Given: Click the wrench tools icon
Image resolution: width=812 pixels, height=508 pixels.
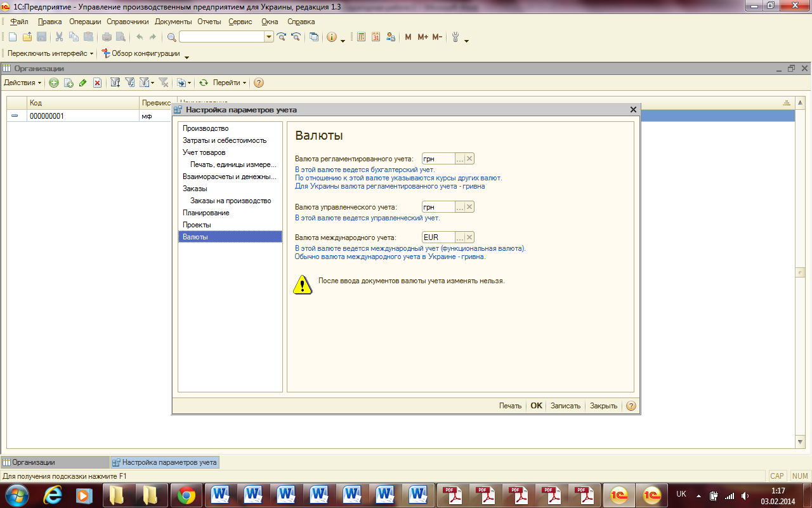Looking at the screenshot, I should point(455,37).
